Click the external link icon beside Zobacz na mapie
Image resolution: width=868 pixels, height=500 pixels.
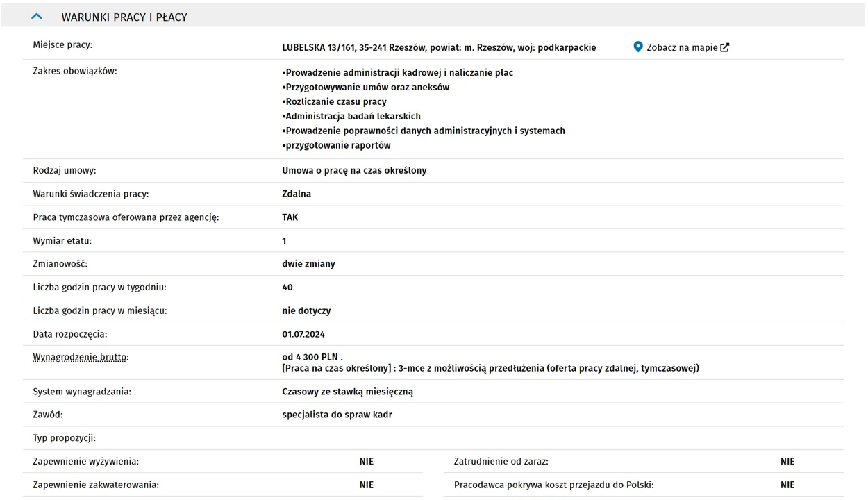[725, 48]
